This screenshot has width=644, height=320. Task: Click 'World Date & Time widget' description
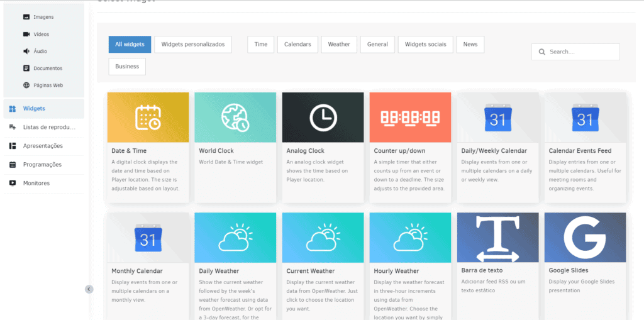[x=231, y=162]
